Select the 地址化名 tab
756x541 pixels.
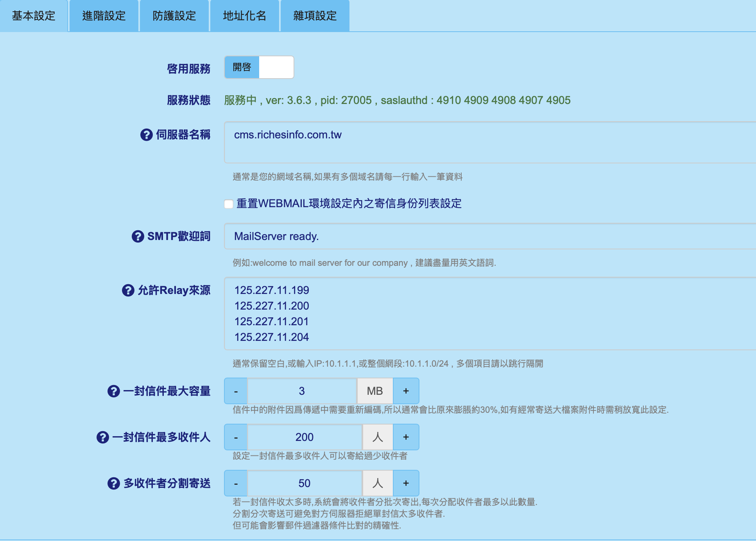(x=245, y=16)
